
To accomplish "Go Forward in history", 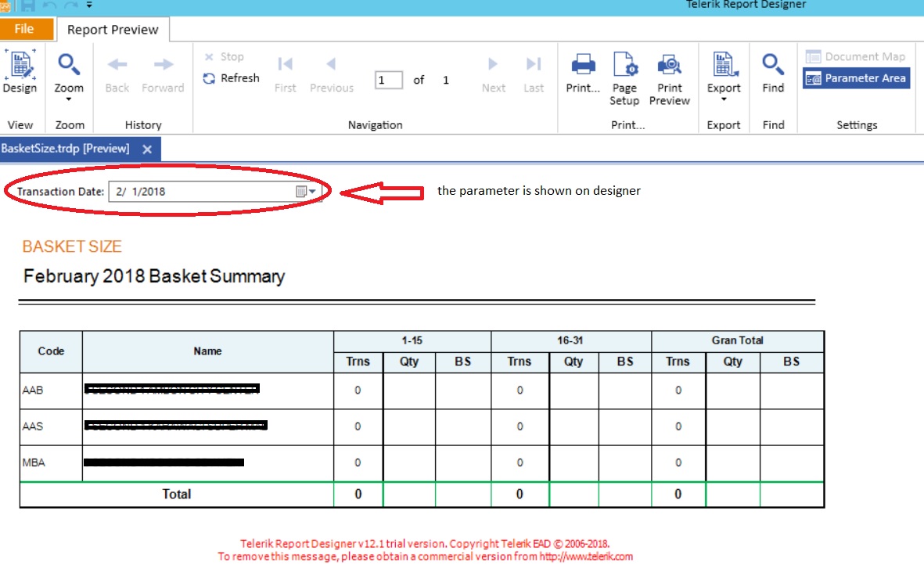I will coord(163,74).
